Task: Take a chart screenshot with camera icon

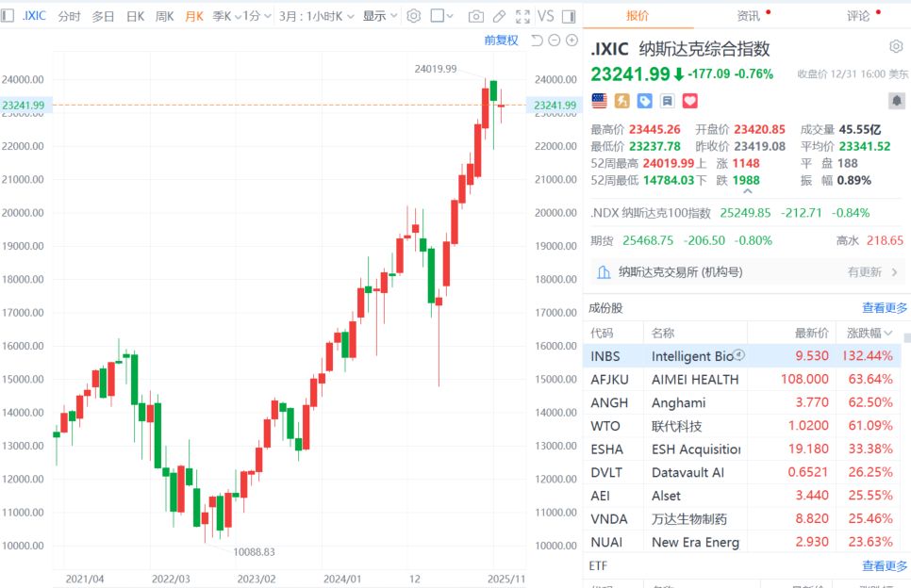Action: click(x=476, y=16)
